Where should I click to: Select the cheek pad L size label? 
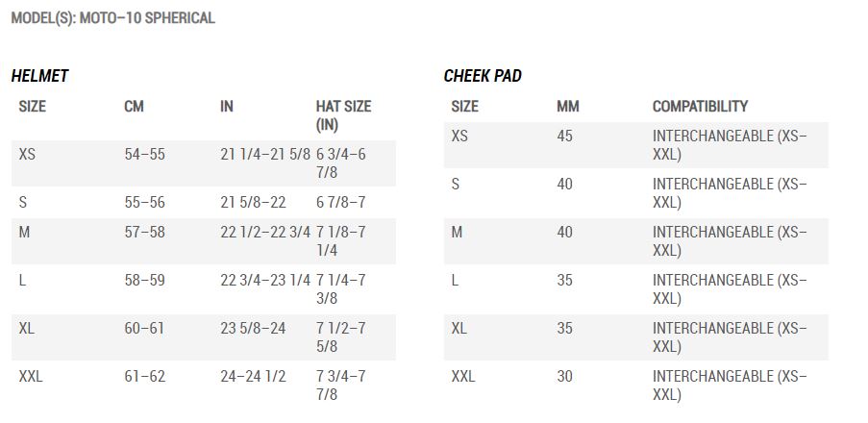pos(455,280)
